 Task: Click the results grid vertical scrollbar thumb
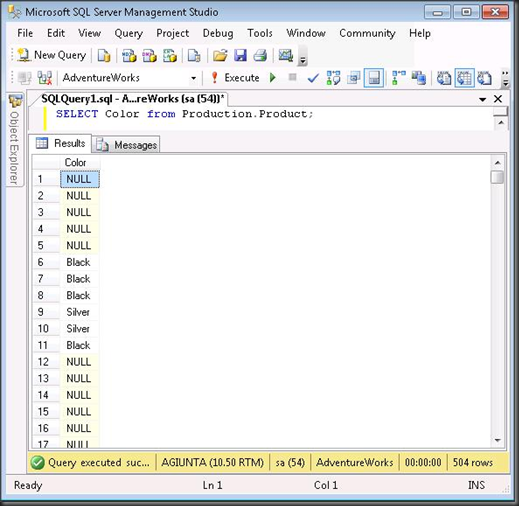(497, 177)
